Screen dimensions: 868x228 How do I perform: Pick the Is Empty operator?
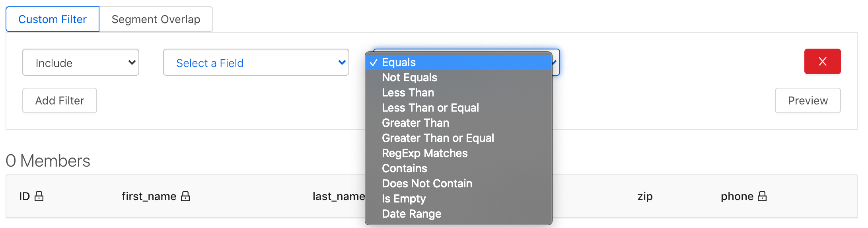coord(403,199)
